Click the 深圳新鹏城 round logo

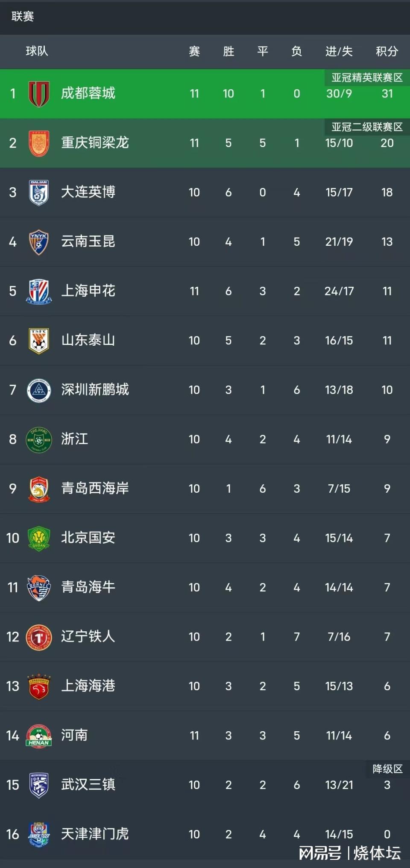tap(39, 390)
